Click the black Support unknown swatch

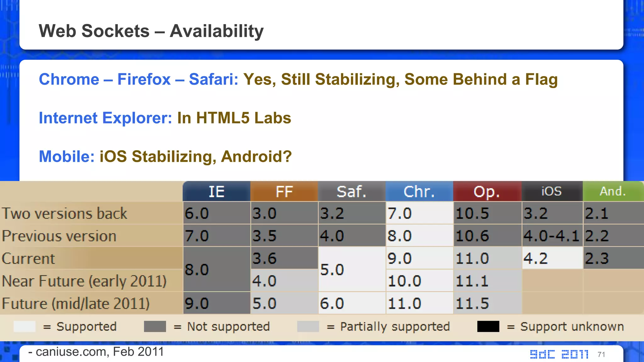tap(488, 326)
